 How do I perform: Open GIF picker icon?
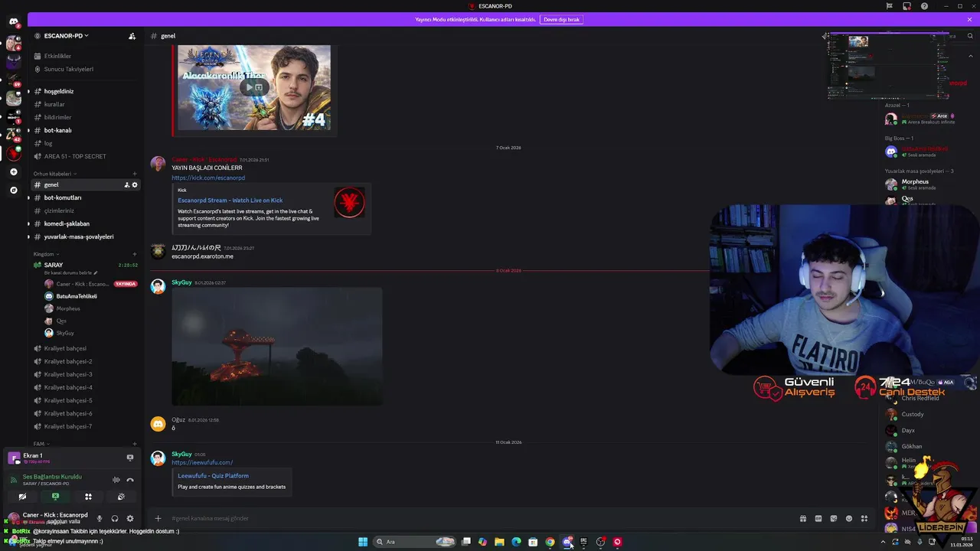818,519
